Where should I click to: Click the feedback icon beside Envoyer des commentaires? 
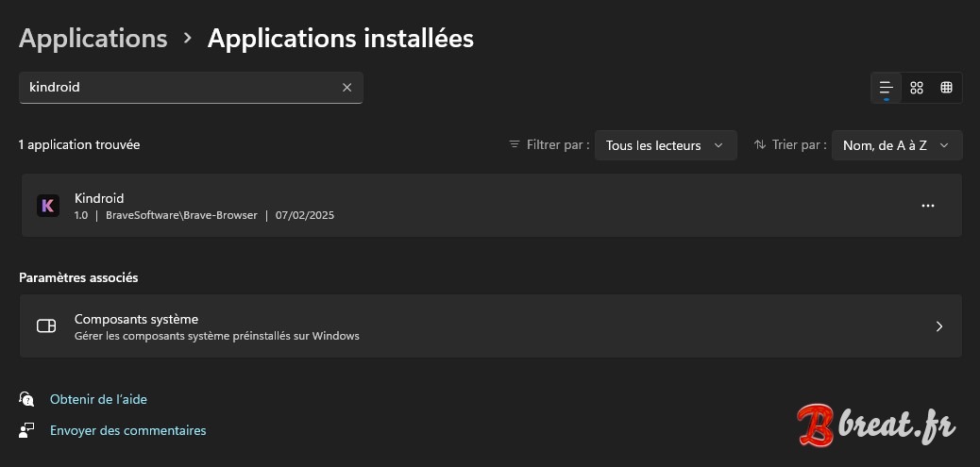[x=26, y=430]
